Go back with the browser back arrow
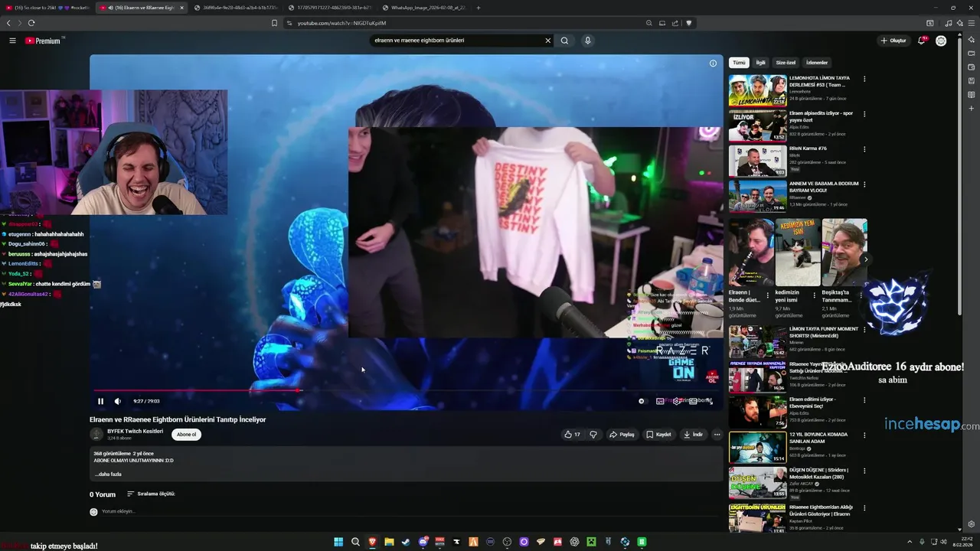The width and height of the screenshot is (980, 551). 8,23
